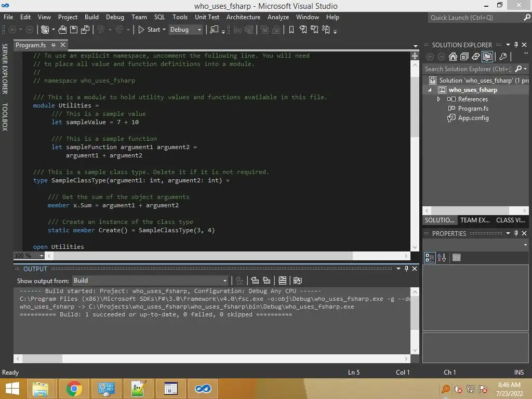Open the Debug configuration combo box
The image size is (532, 399).
coord(186,30)
